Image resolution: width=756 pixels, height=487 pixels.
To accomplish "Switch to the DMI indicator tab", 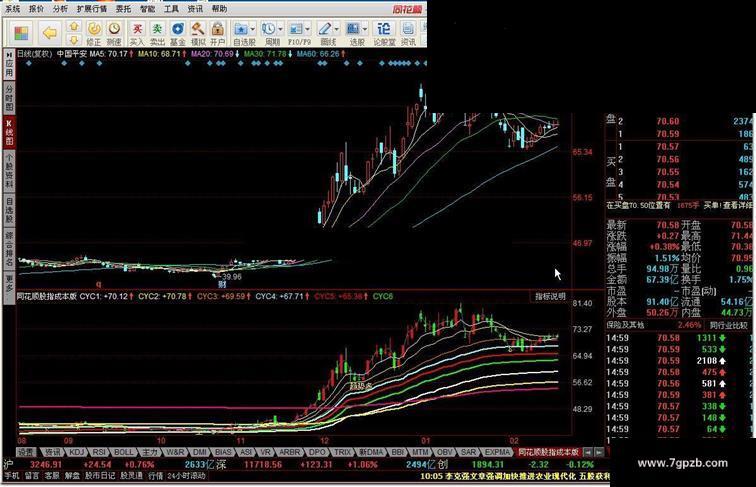I will (x=200, y=452).
